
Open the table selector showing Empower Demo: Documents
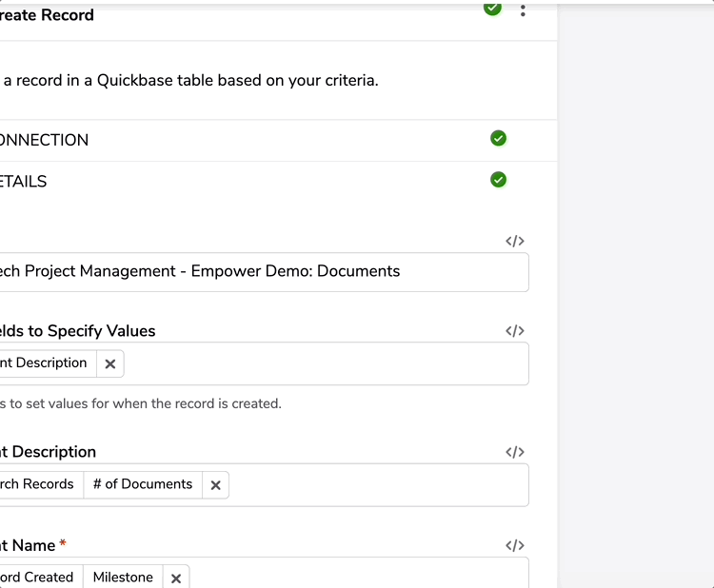264,272
